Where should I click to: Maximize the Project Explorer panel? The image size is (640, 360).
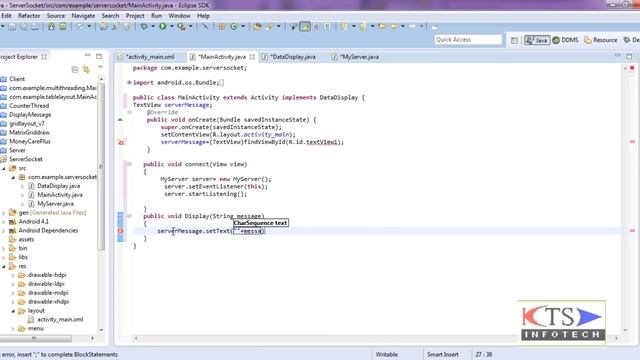click(x=99, y=56)
